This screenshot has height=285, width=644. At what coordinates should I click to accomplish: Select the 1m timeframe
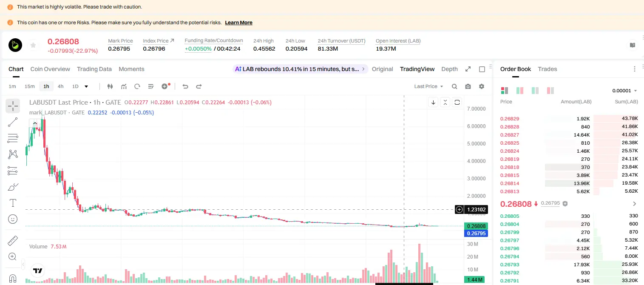(x=12, y=86)
